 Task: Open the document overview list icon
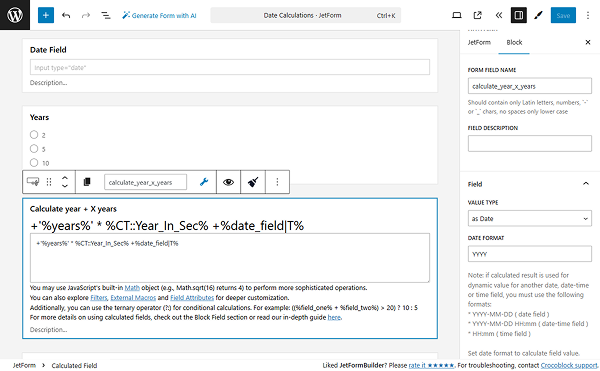coord(106,15)
